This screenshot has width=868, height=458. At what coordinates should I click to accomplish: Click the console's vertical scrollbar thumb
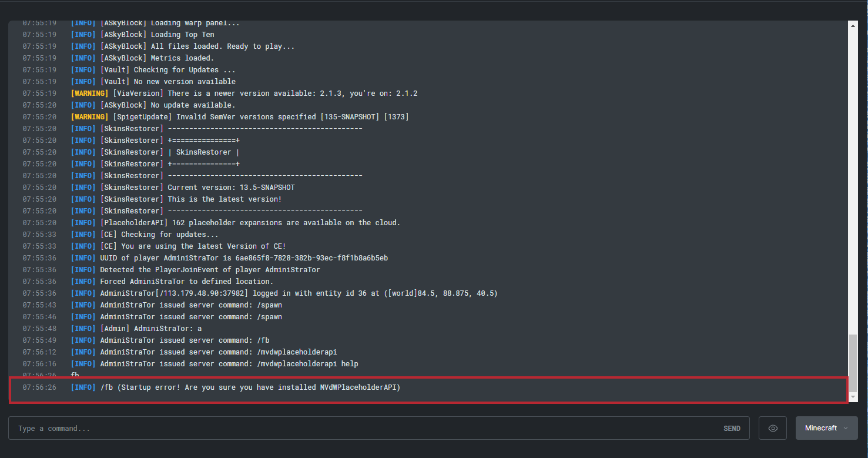coord(853,363)
